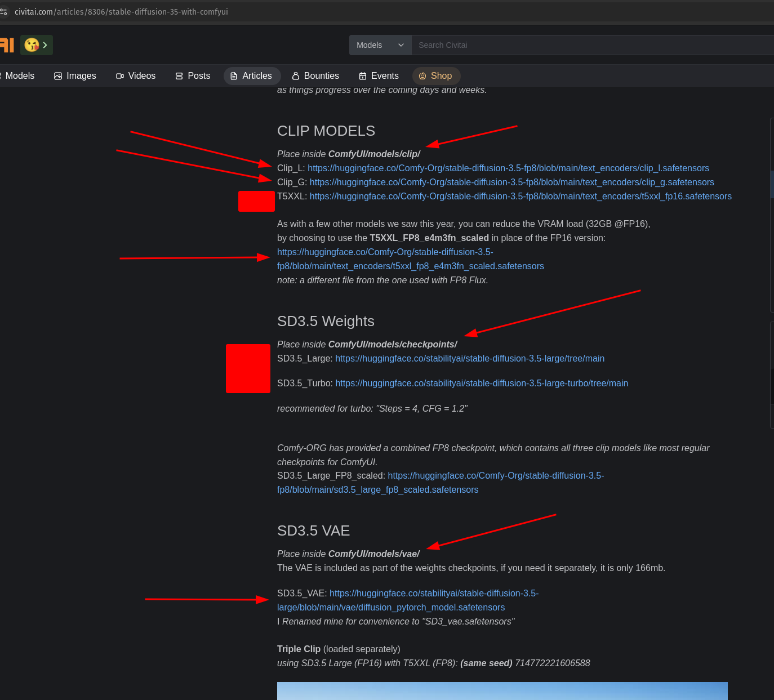
Task: Open the SD3.5_Large Hugging Face repository link
Action: [469, 359]
